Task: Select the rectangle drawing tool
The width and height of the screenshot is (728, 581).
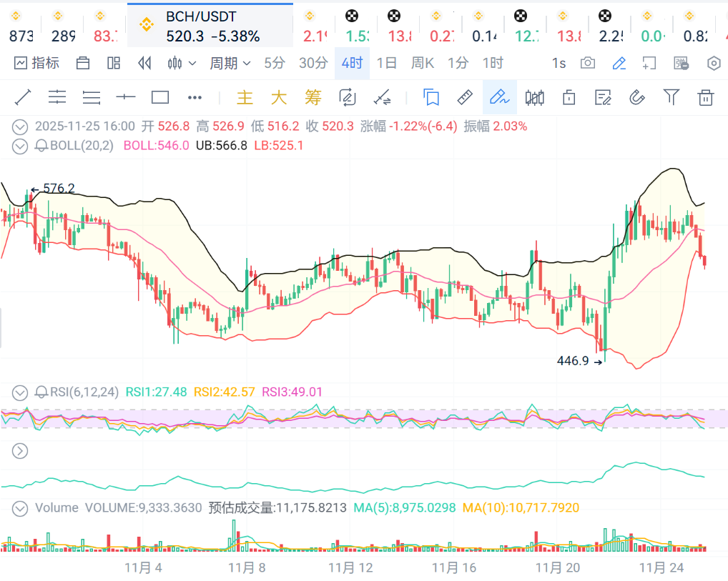Action: click(160, 97)
